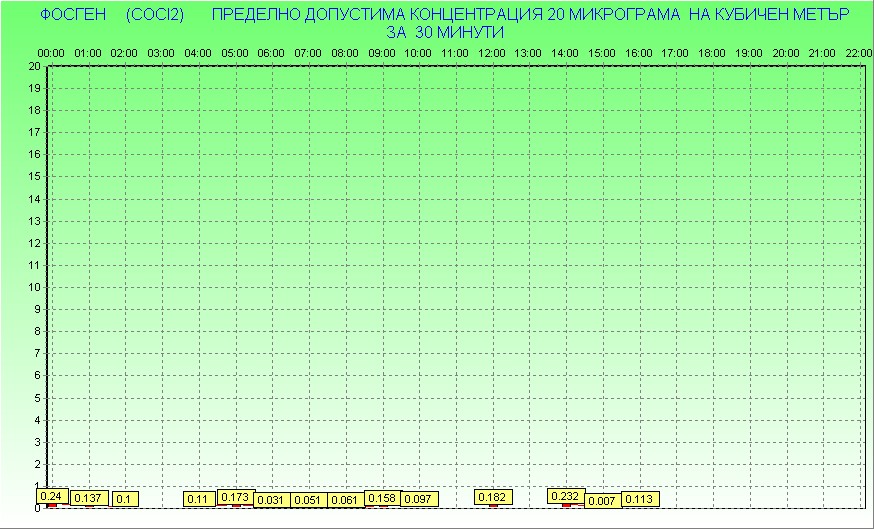Screen dimensions: 874x529
Task: Click the 0.173 data point label
Action: 235,496
